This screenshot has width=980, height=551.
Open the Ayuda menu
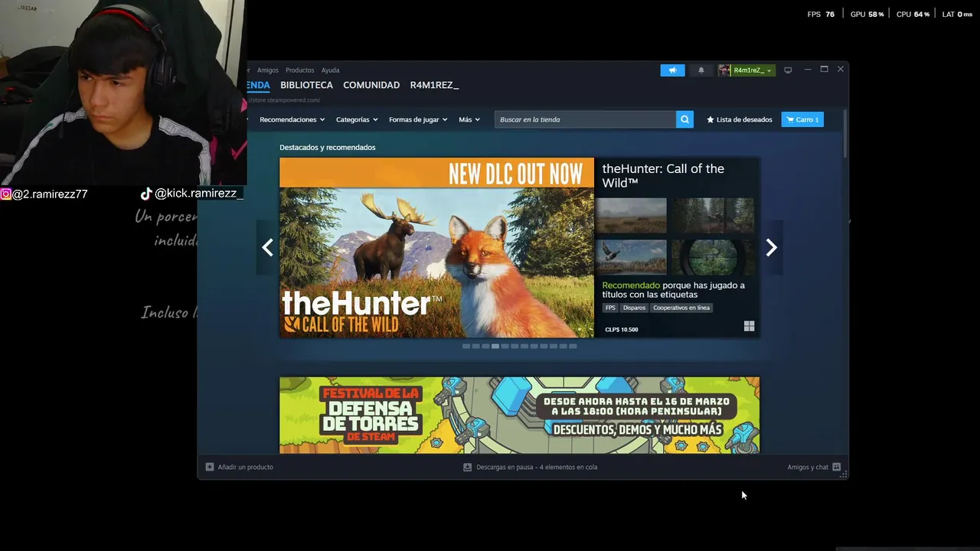click(x=330, y=70)
